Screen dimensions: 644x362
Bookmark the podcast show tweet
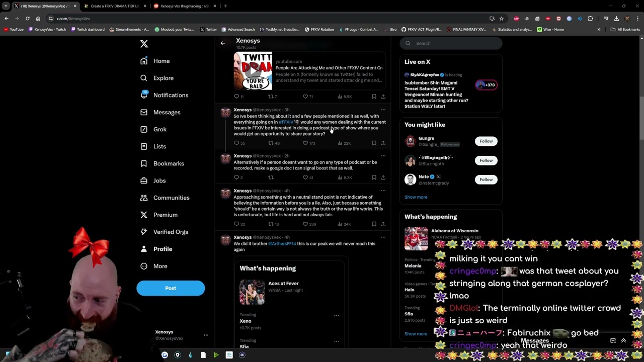[374, 143]
